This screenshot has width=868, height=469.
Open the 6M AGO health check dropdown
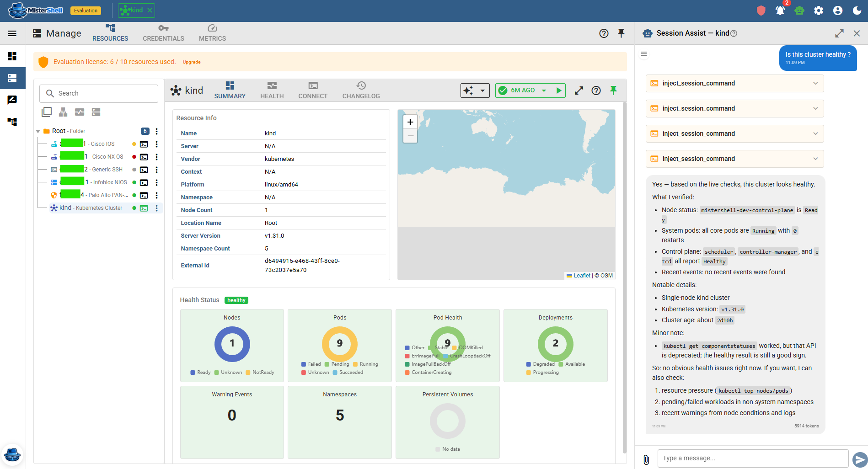tap(543, 91)
